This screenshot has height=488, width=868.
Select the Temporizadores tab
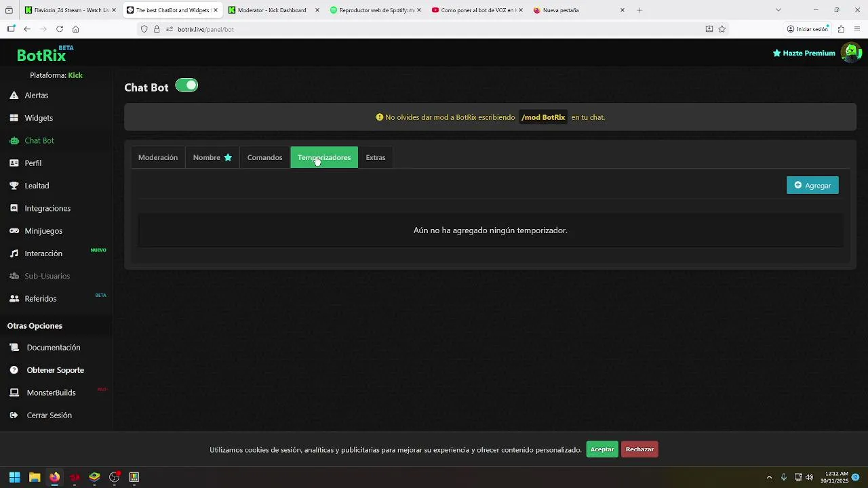pos(324,157)
